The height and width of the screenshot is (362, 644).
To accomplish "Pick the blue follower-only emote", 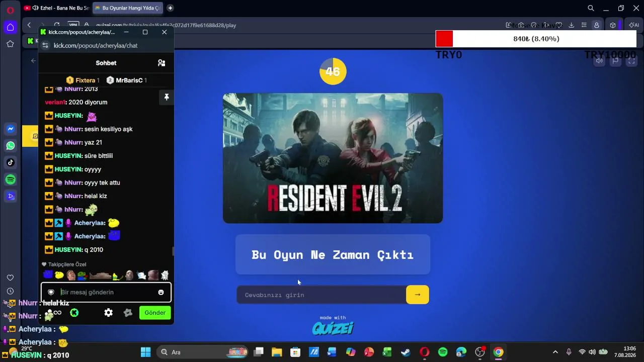I will [48, 275].
